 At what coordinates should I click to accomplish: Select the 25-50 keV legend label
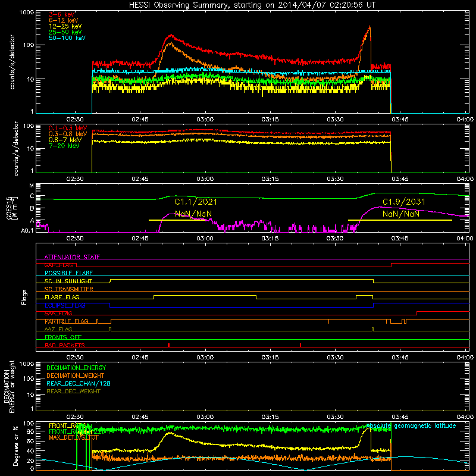(x=65, y=32)
